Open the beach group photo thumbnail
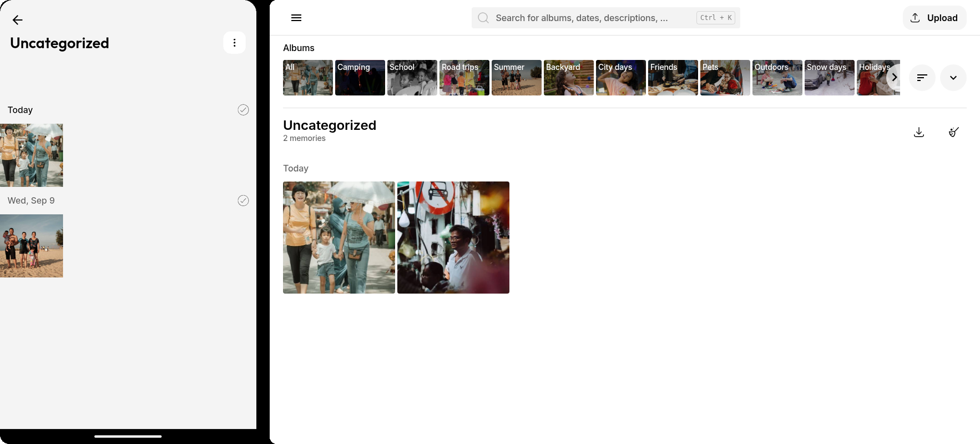 31,246
